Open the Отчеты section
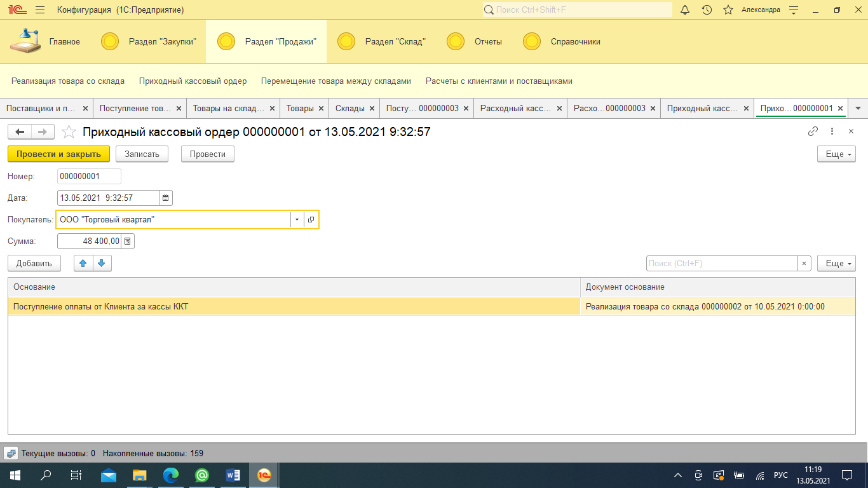The image size is (868, 488). tap(474, 41)
